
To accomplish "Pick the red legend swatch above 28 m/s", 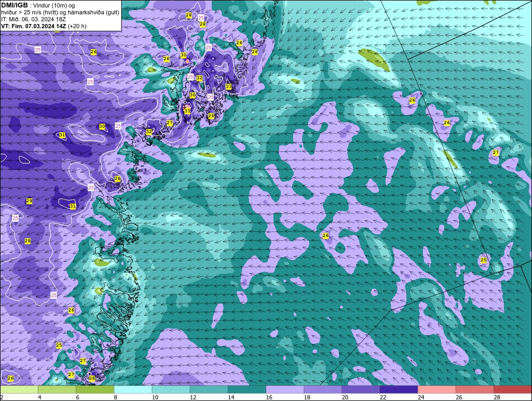I will click(513, 389).
